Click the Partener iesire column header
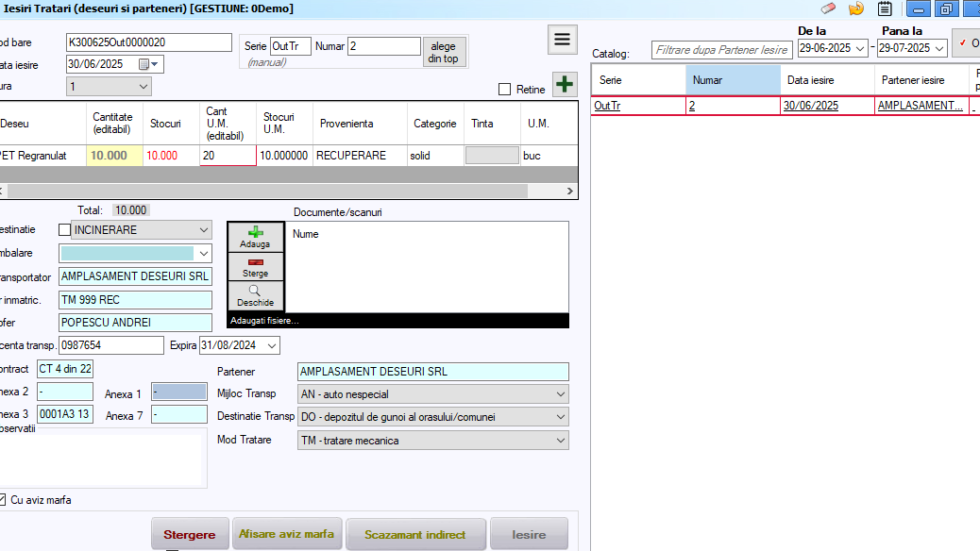 coord(921,80)
